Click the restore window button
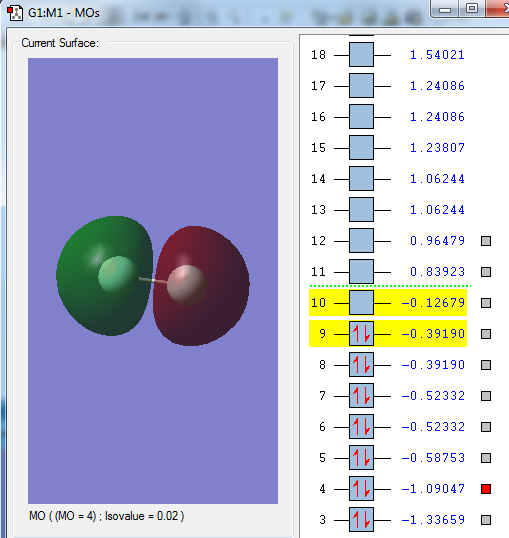Image resolution: width=509 pixels, height=538 pixels. (x=472, y=8)
